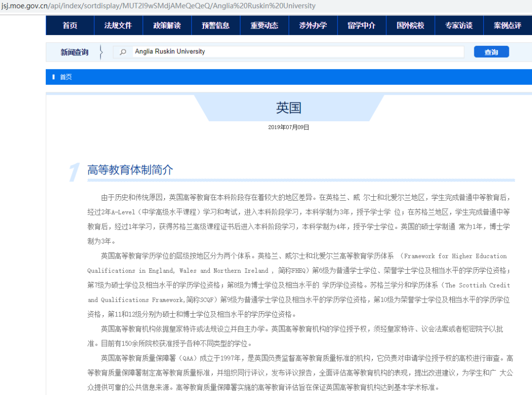Image resolution: width=532 pixels, height=395 pixels.
Task: Click the magnifier icon in the search box
Action: pyautogui.click(x=123, y=51)
